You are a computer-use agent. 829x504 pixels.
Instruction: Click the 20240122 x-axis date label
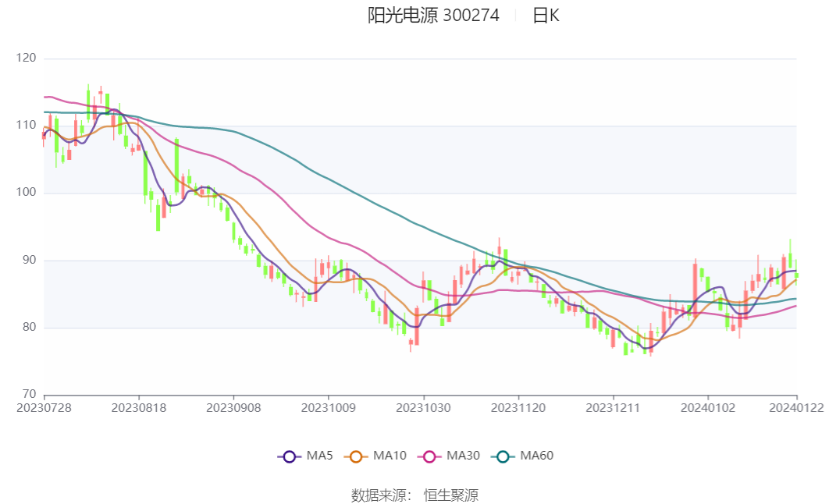[796, 408]
